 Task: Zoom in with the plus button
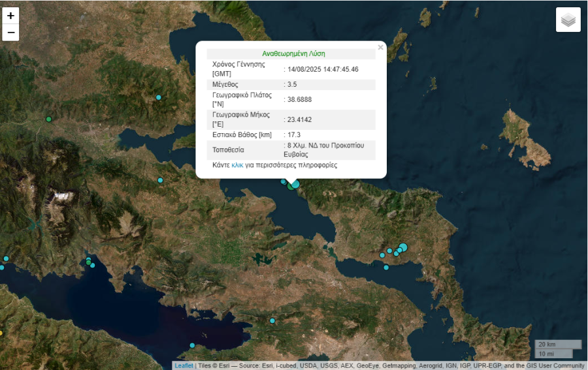10,15
